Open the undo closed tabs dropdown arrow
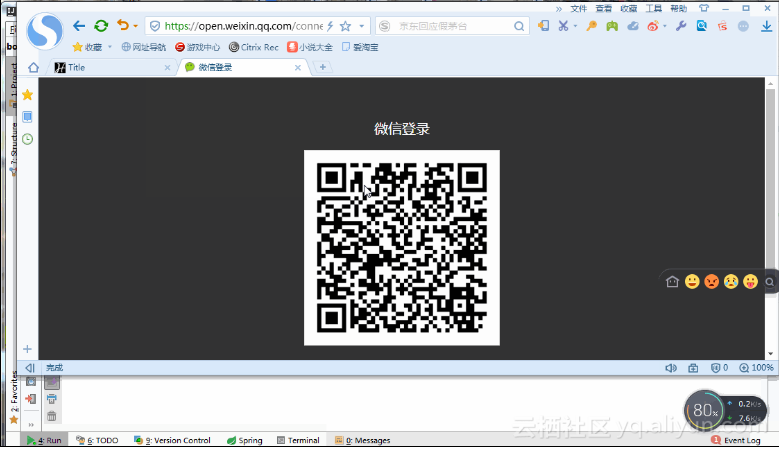Image resolution: width=779 pixels, height=450 pixels. (x=135, y=26)
